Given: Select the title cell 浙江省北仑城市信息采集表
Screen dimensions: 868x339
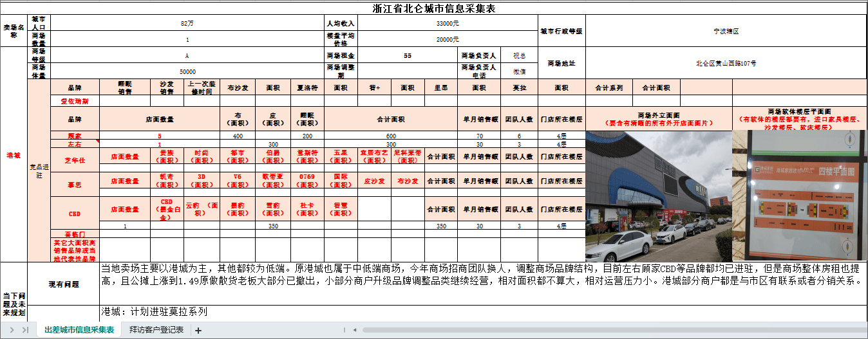Looking at the screenshot, I should click(x=433, y=8).
